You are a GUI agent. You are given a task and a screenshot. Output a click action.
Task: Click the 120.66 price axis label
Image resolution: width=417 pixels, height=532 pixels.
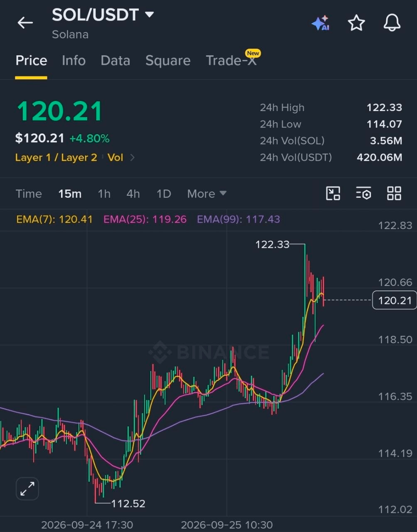coord(395,283)
